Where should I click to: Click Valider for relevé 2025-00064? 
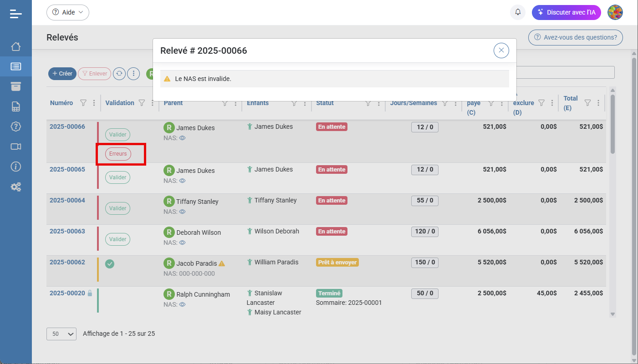[117, 208]
